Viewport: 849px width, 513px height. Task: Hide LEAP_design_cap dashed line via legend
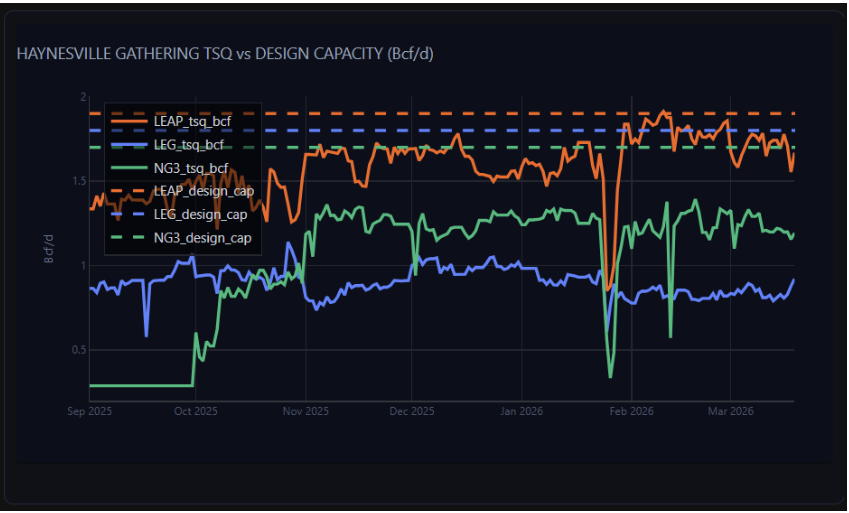coord(203,191)
